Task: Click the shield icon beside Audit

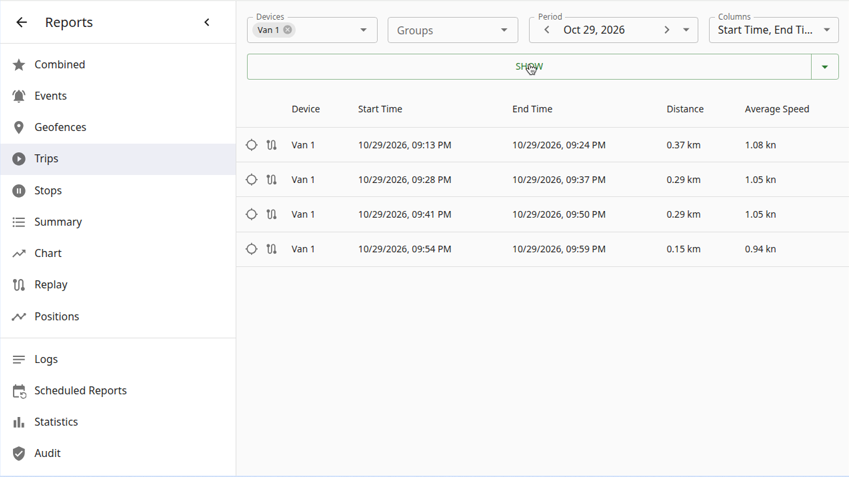Action: (19, 454)
